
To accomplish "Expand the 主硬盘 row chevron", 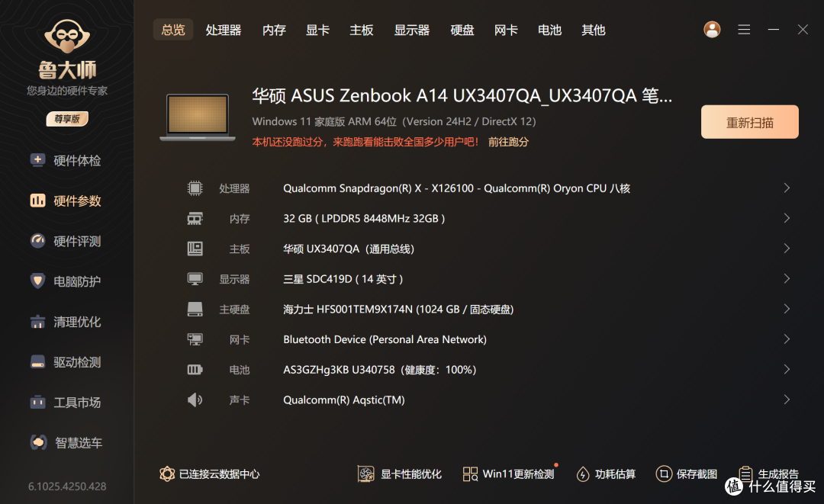I will point(787,310).
